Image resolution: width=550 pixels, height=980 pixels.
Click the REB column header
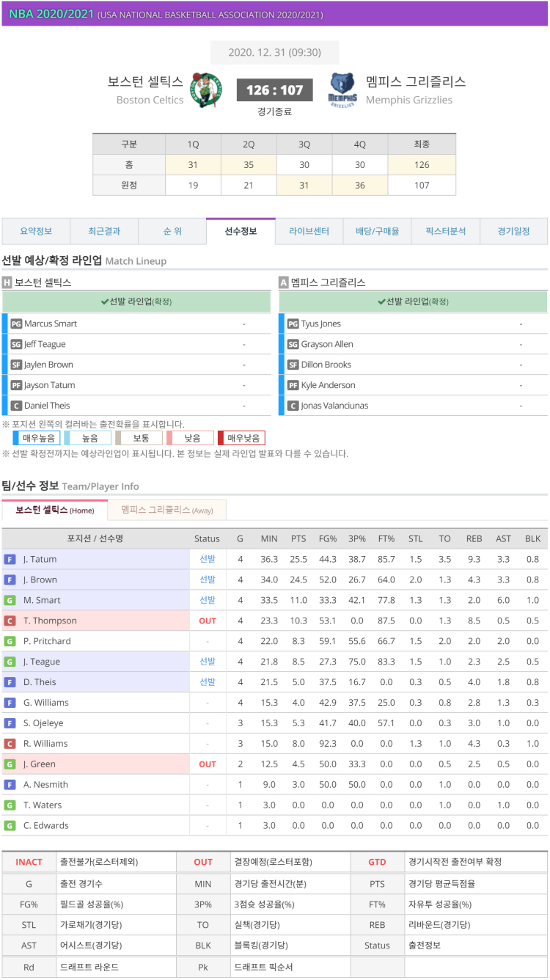pos(474,538)
